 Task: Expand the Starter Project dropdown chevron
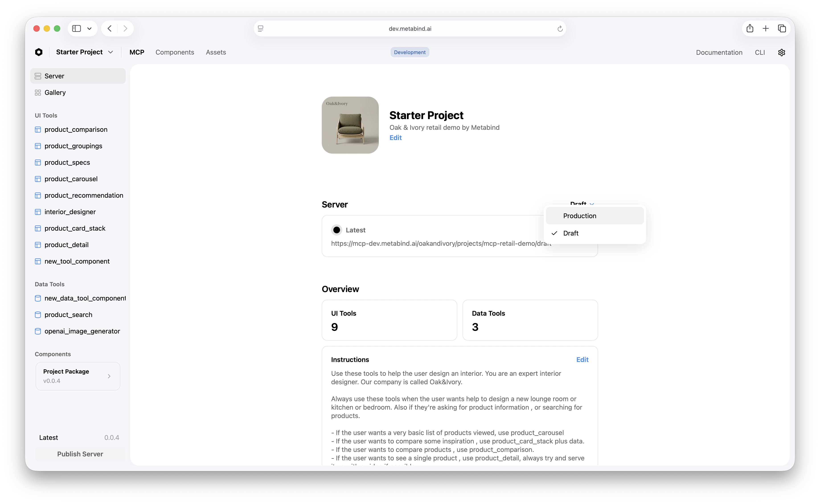(111, 52)
